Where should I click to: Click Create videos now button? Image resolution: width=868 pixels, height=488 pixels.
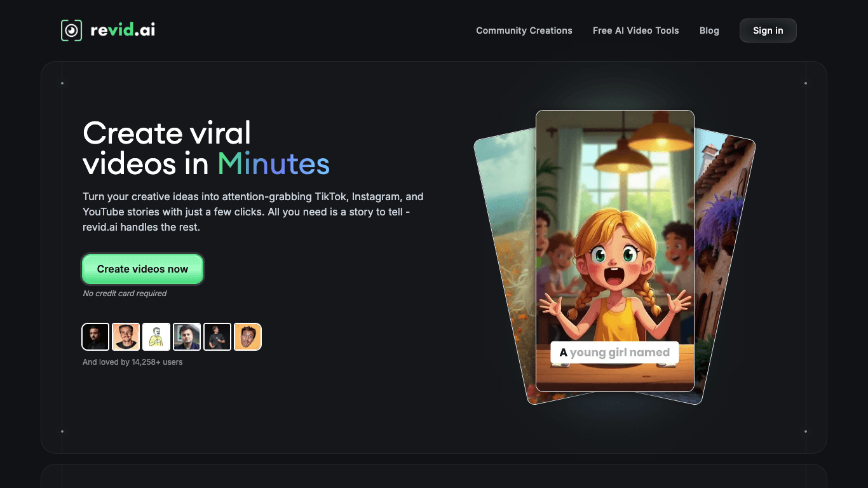[142, 269]
